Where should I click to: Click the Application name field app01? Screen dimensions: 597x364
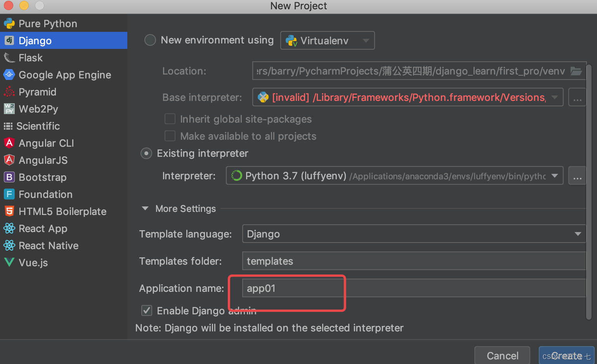point(414,288)
